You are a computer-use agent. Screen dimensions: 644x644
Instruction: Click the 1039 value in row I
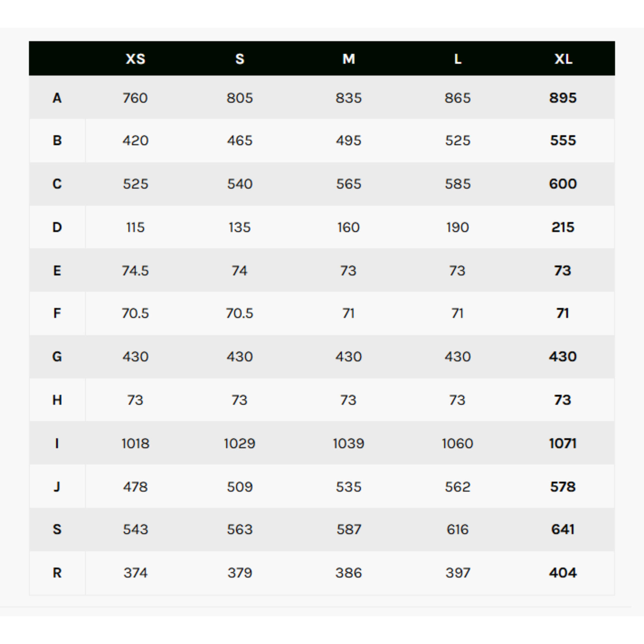[x=349, y=443]
